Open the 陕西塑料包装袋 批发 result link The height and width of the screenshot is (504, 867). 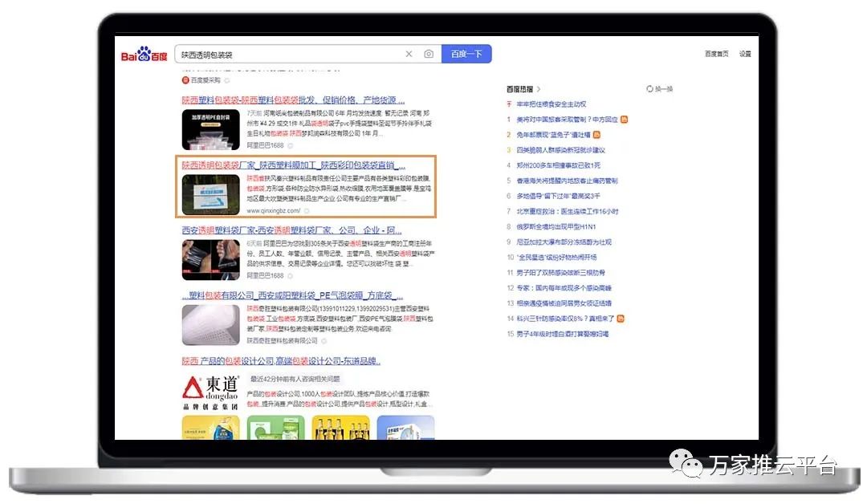pos(293,100)
